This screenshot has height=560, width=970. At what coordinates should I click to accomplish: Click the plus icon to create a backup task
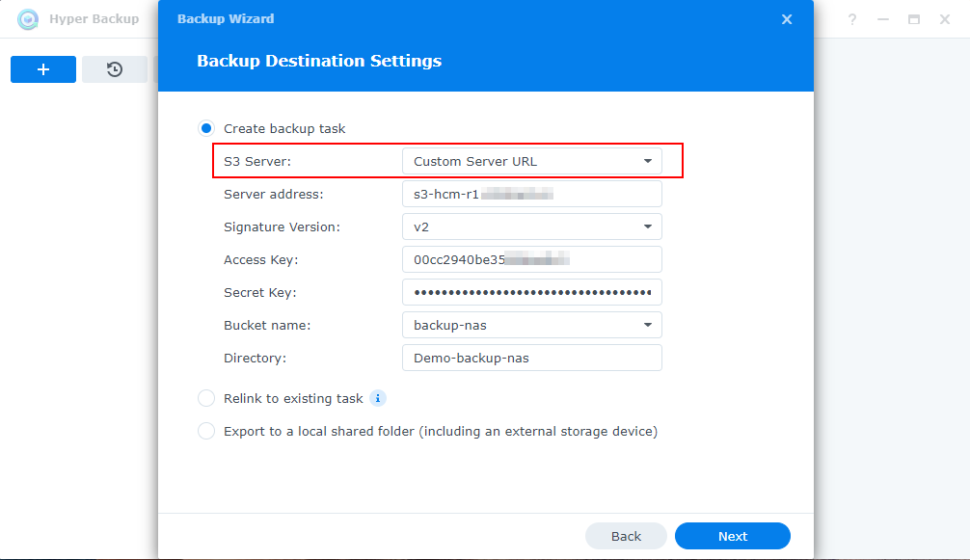43,69
